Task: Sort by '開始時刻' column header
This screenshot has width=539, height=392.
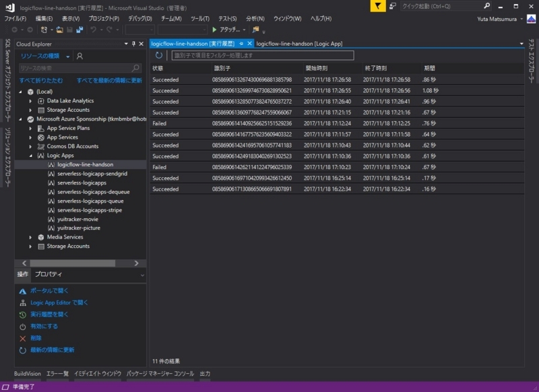Action: point(317,69)
